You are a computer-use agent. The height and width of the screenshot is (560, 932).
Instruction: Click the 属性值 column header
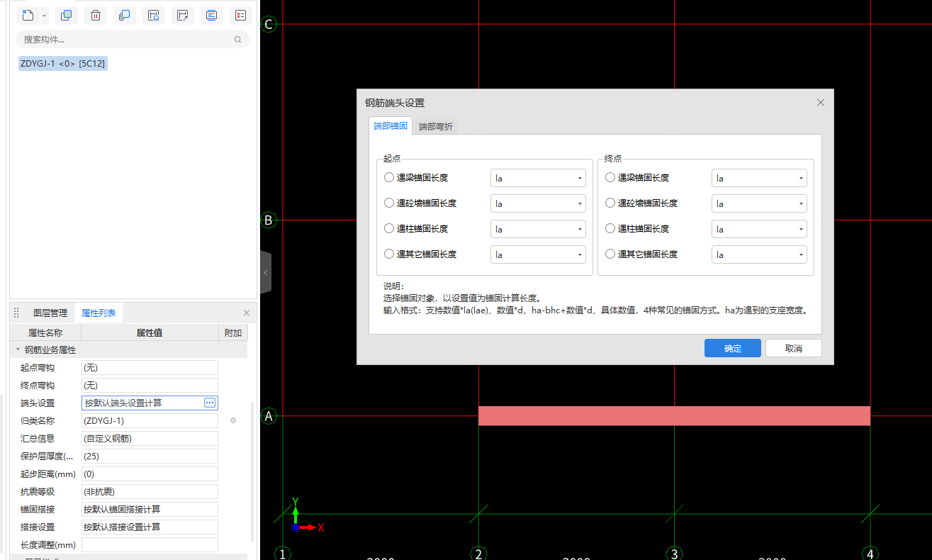(x=150, y=332)
